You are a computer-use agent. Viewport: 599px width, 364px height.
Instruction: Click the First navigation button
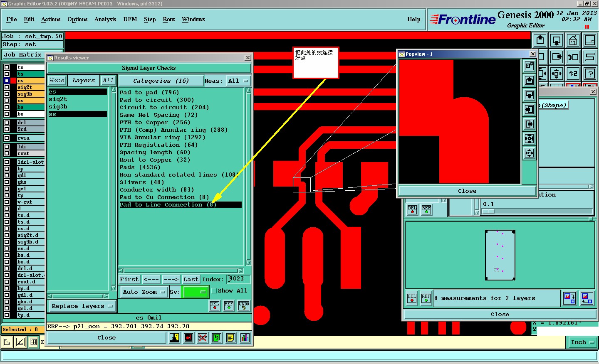[129, 280]
